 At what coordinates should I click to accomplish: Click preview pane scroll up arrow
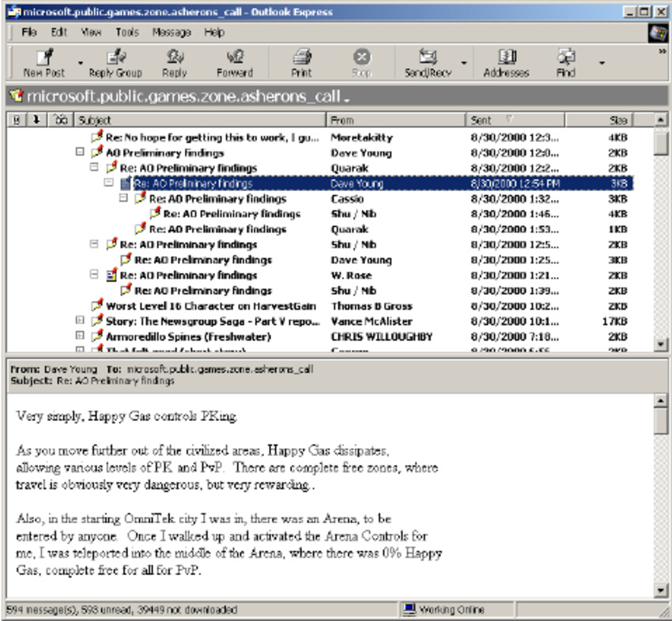point(661,401)
